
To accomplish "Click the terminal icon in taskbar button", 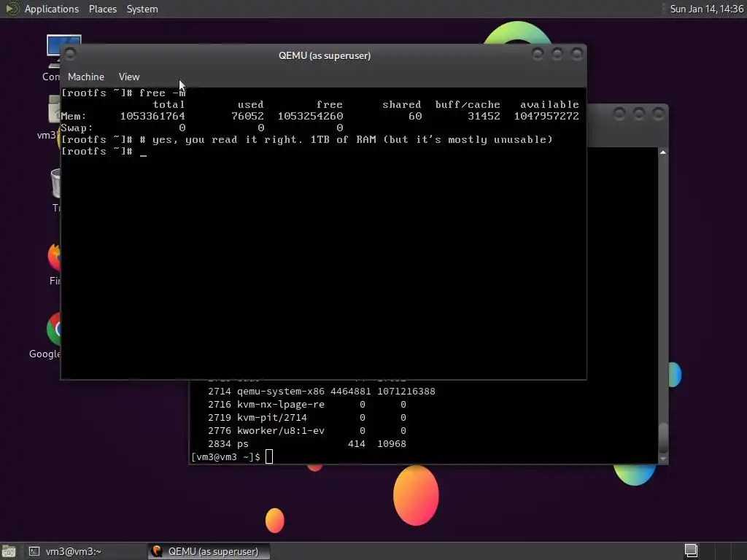I will coord(34,551).
